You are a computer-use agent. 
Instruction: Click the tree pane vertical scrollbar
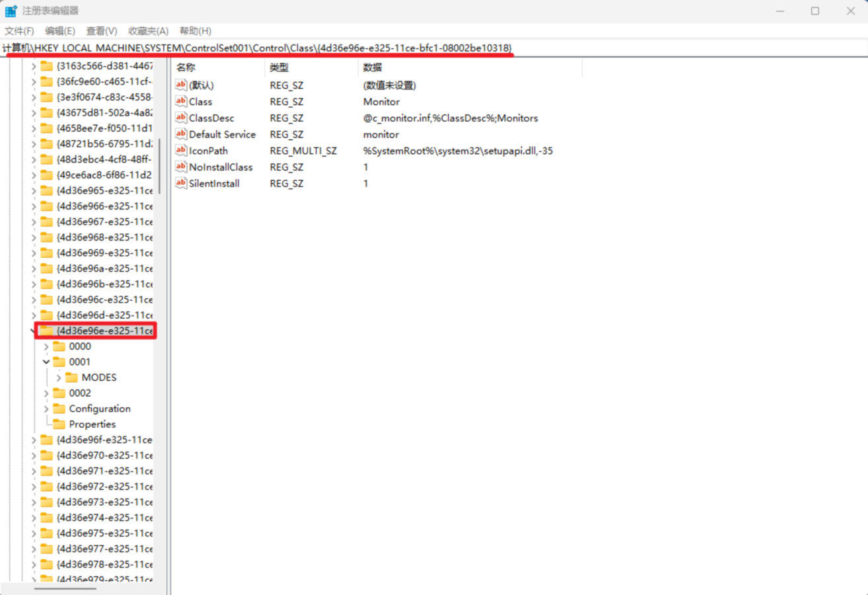pos(159,165)
